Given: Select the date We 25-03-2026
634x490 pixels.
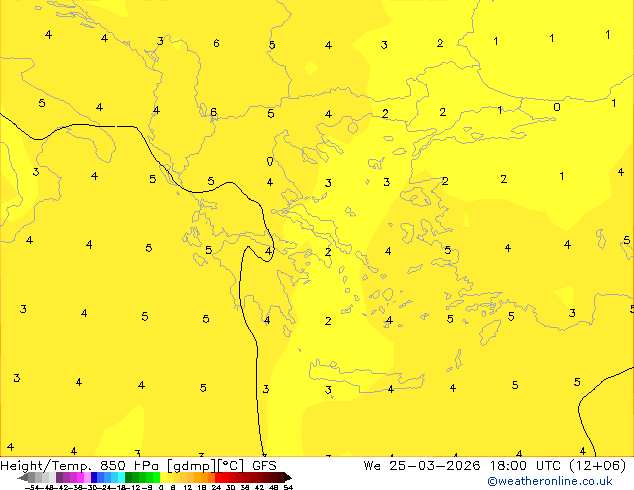Looking at the screenshot, I should tap(422, 466).
